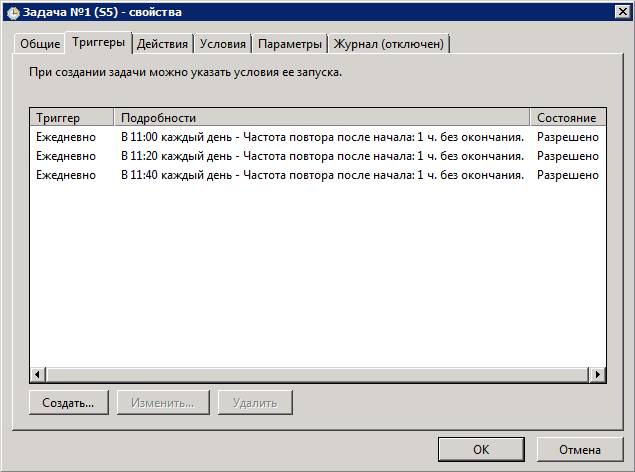The height and width of the screenshot is (472, 635).
Task: Go to the Условия tab
Action: click(x=222, y=44)
